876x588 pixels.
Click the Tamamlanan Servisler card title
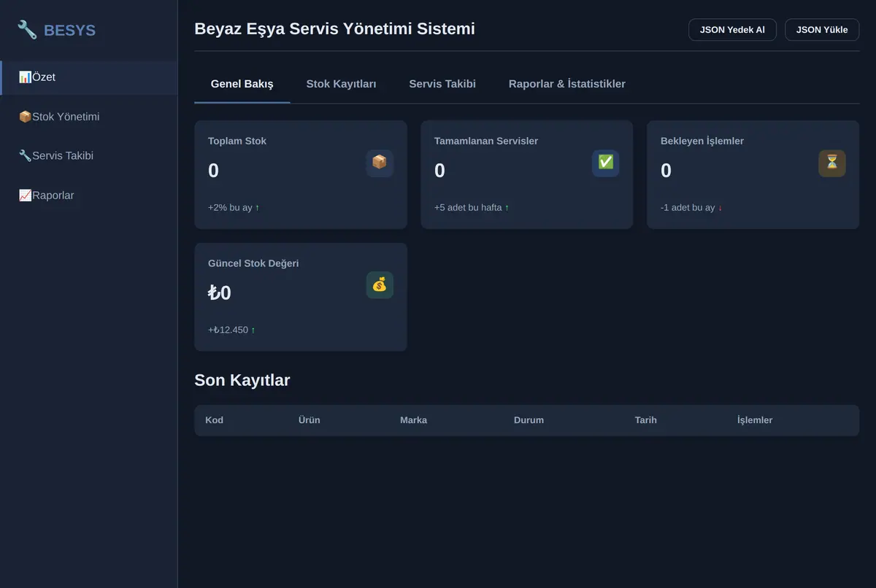click(486, 141)
